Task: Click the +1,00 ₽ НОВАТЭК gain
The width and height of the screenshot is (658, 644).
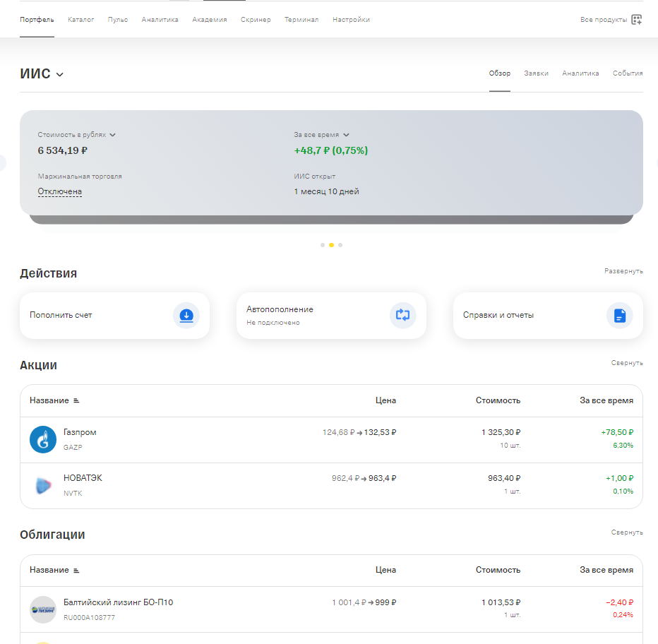Action: [x=619, y=478]
